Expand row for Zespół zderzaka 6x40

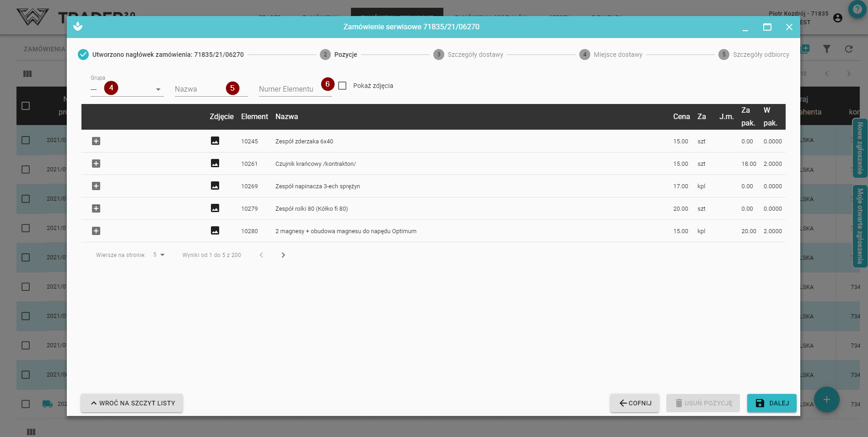[x=96, y=141]
